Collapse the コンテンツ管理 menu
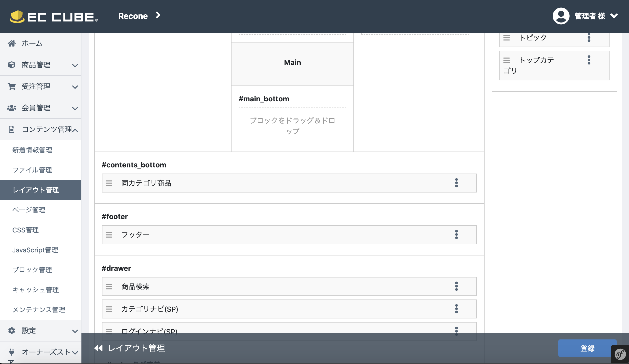The height and width of the screenshot is (364, 629). [40, 130]
